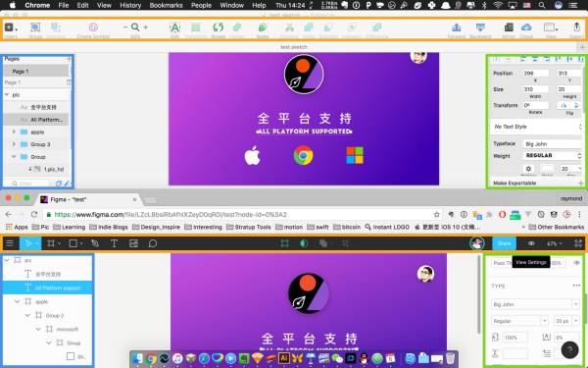588x368 pixels.
Task: Select the Frame tool in Figma toolbar
Action: tap(51, 243)
